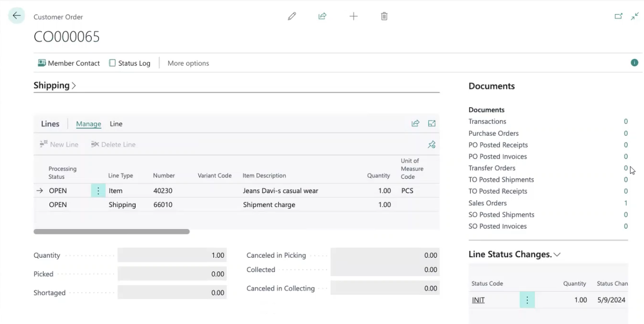This screenshot has height=324, width=644.
Task: Click the Lines section share icon
Action: click(x=415, y=123)
